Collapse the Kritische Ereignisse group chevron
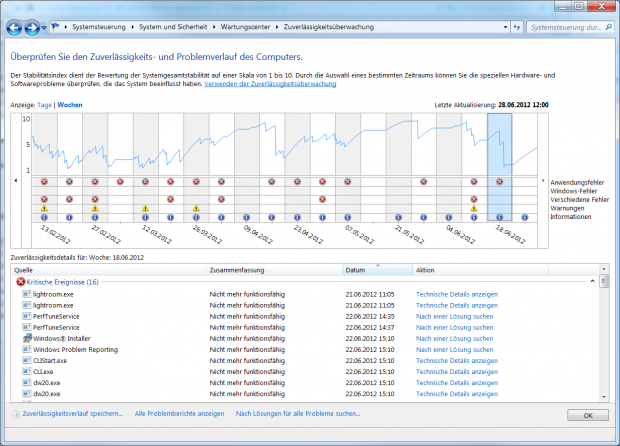Image resolution: width=620 pixels, height=446 pixels. point(592,283)
